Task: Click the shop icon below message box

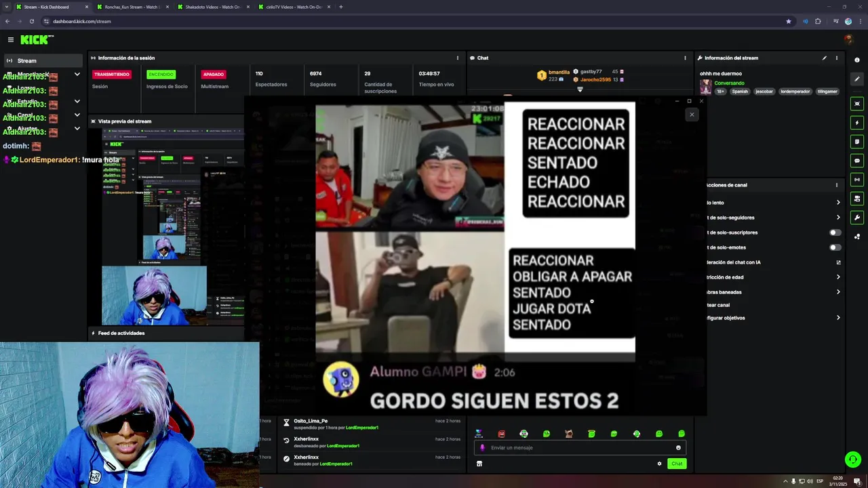Action: click(x=479, y=464)
